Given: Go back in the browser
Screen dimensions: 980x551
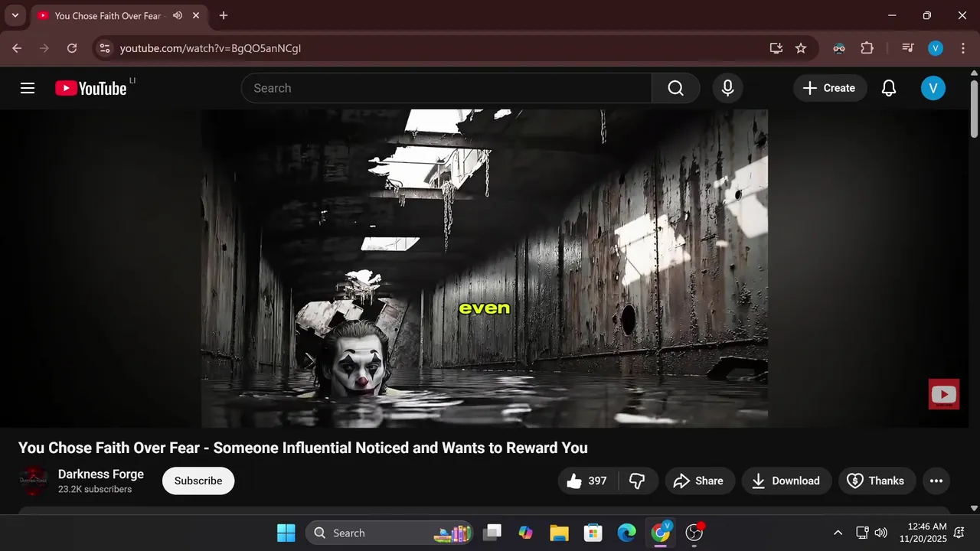Looking at the screenshot, I should [17, 48].
